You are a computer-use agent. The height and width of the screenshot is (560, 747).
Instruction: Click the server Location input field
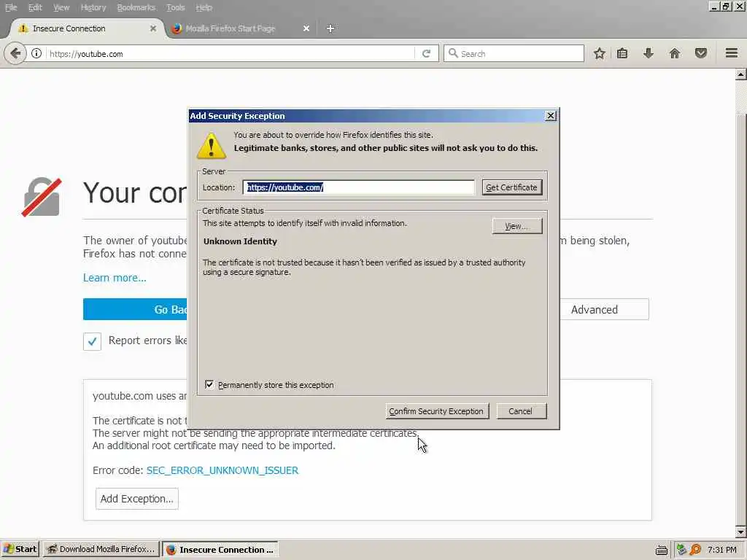point(359,187)
